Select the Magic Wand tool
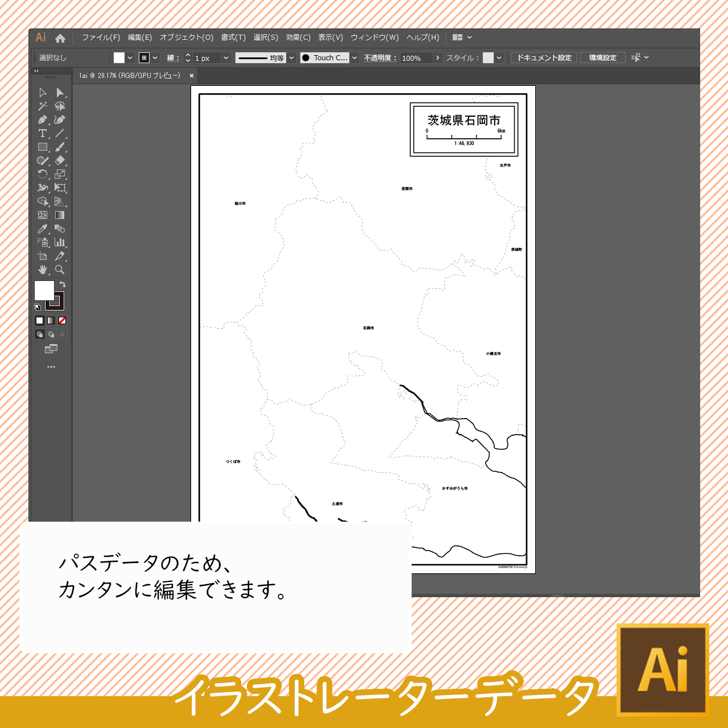 click(x=43, y=106)
